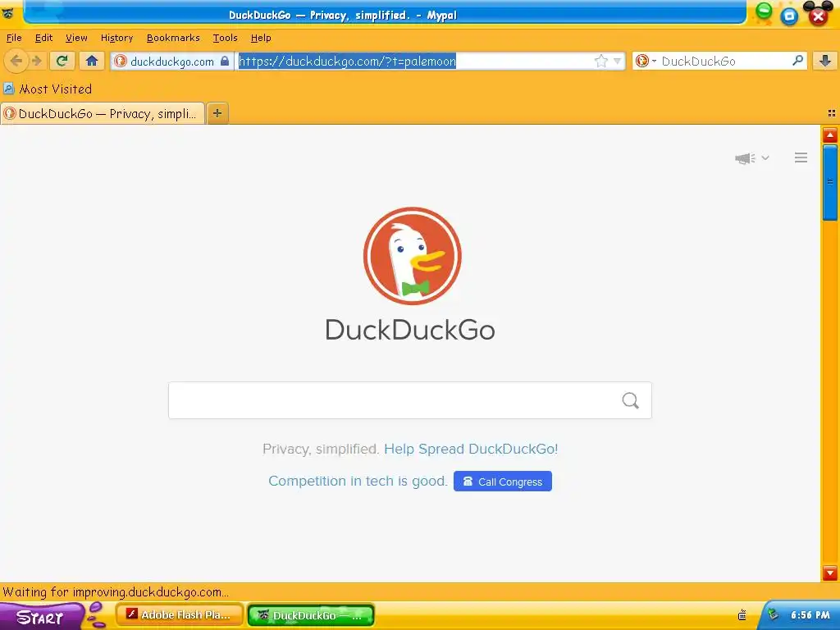
Task: Click the scrollbar up arrow
Action: coord(830,135)
